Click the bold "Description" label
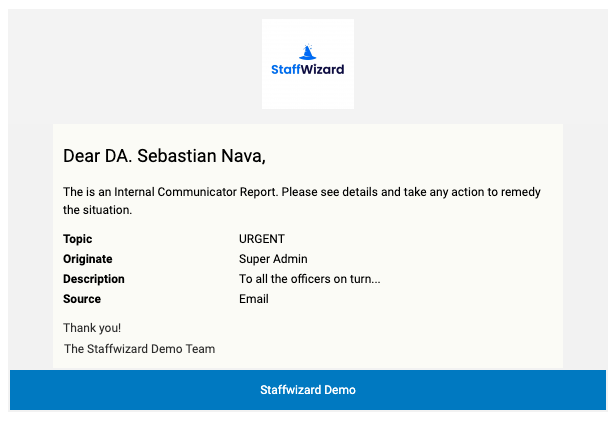This screenshot has height=422, width=609. pyautogui.click(x=94, y=279)
